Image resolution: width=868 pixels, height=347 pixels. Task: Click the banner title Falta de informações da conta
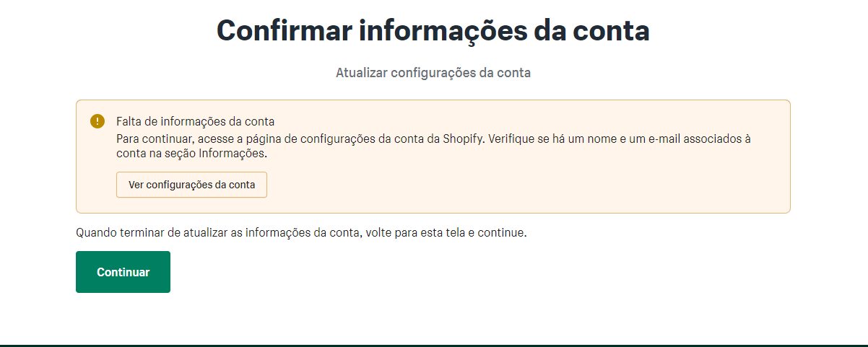tap(195, 121)
